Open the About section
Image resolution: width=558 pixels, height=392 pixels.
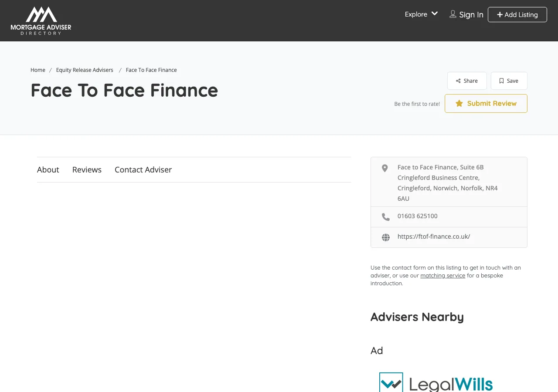(x=48, y=169)
